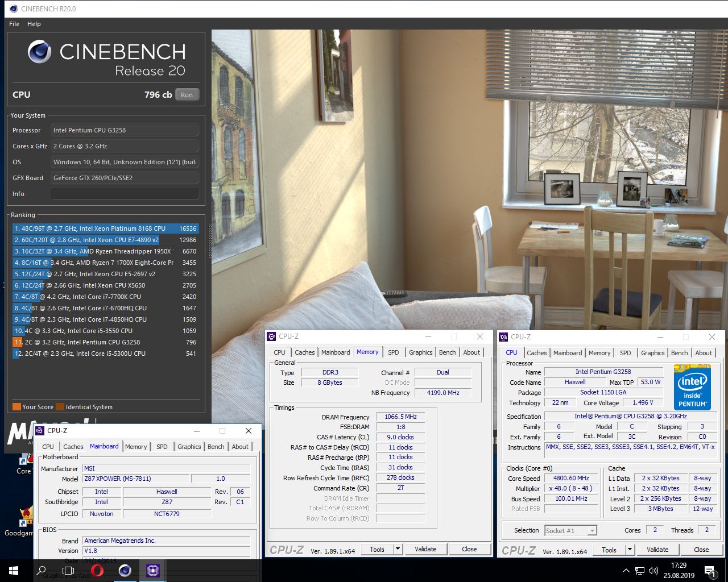Switch to CPU-Z via taskbar icon
The height and width of the screenshot is (582, 728).
[x=153, y=571]
